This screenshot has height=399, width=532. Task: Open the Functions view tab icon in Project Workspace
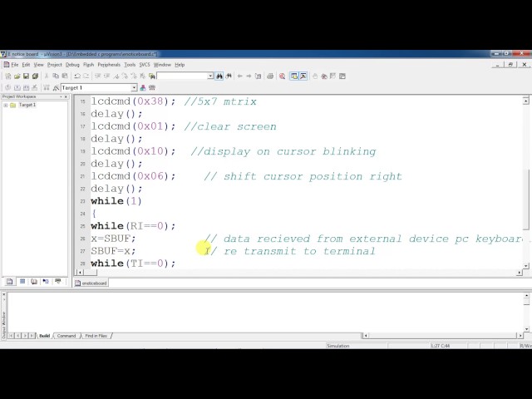pyautogui.click(x=46, y=281)
